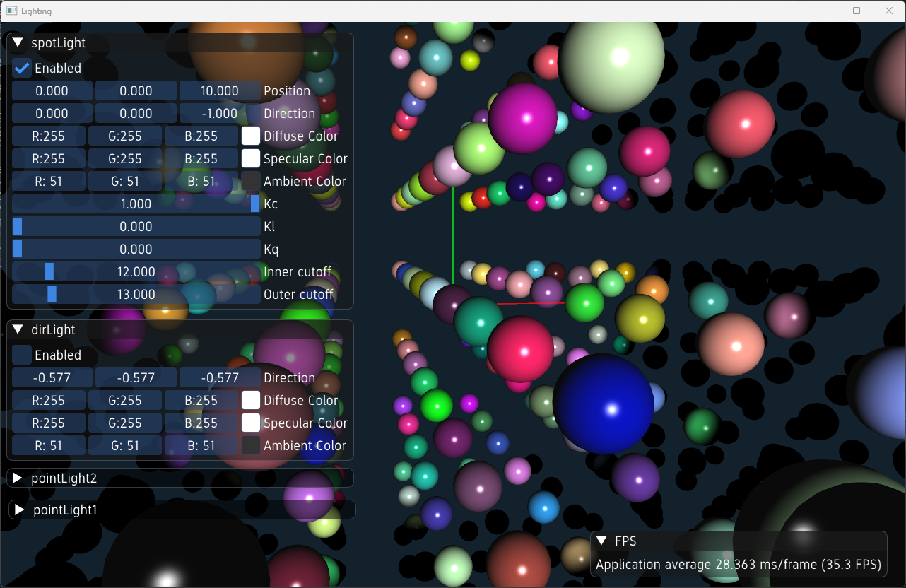Collapse the dirLight panel header
Screen dimensions: 906x588
[x=18, y=330]
